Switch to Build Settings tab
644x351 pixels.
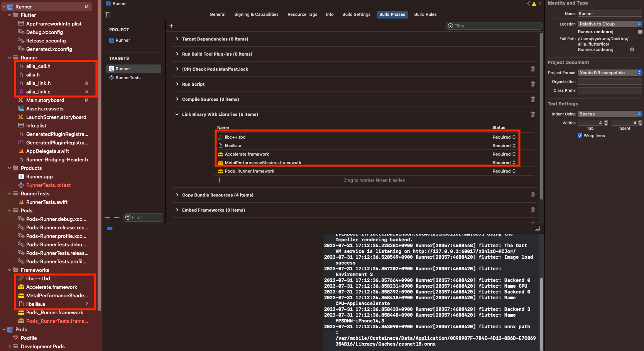click(x=356, y=14)
